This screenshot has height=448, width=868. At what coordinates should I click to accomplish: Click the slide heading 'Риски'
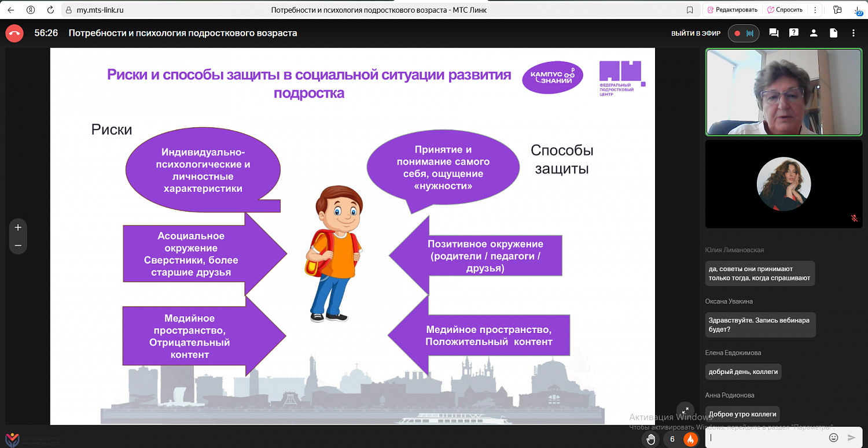coord(112,129)
